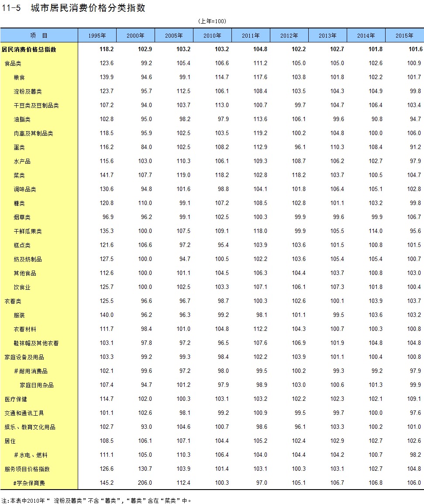
Task: Select the 家庭日用杂品 row label
Action: [37, 385]
